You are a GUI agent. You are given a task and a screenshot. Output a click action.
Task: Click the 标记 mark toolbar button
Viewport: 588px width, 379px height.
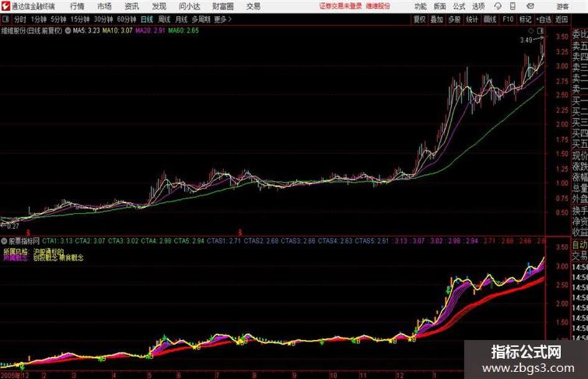point(525,19)
